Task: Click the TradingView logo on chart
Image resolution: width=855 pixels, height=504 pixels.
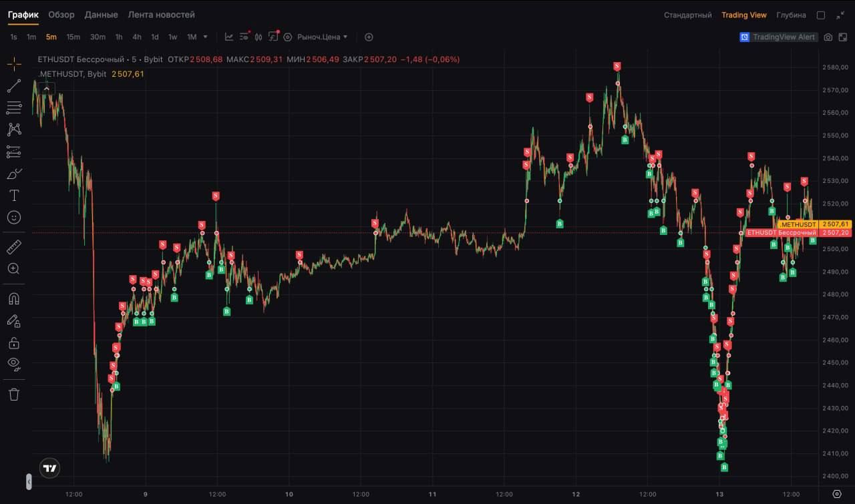Action: pyautogui.click(x=49, y=468)
